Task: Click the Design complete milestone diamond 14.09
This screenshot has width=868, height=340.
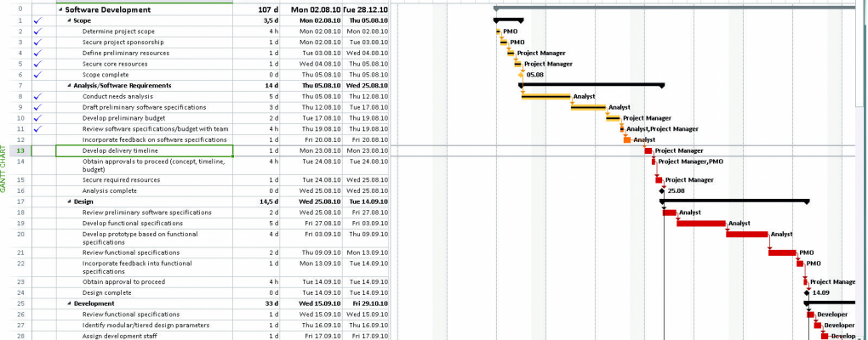Action: pos(806,292)
